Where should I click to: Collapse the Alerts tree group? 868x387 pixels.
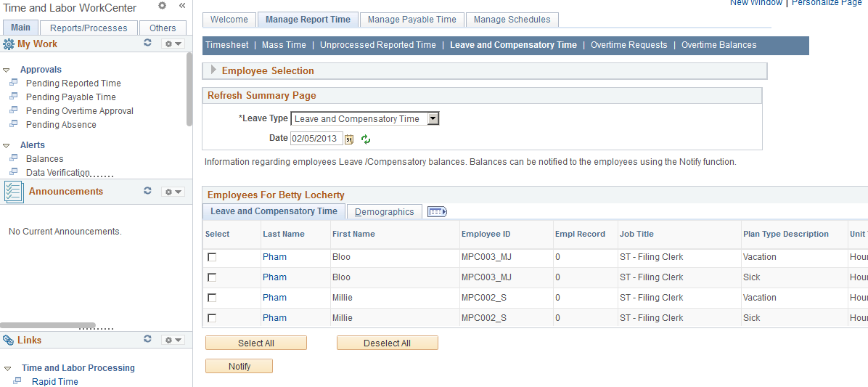click(x=6, y=146)
